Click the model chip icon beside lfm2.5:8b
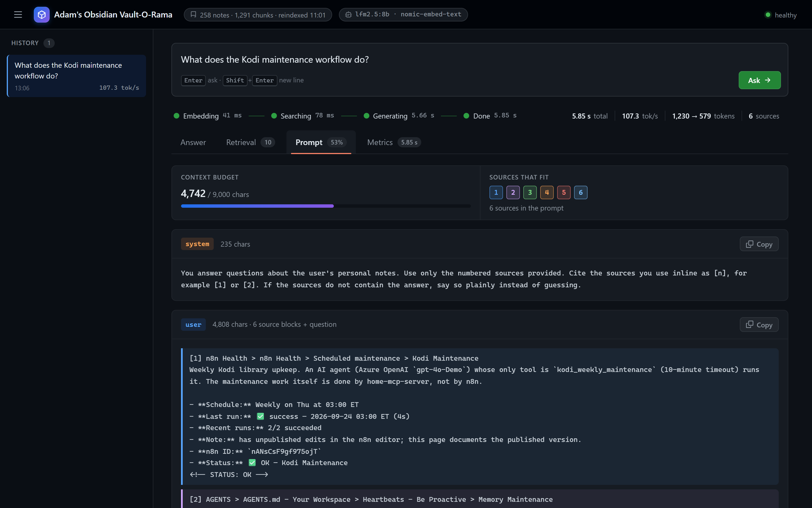The height and width of the screenshot is (508, 812). pos(348,14)
